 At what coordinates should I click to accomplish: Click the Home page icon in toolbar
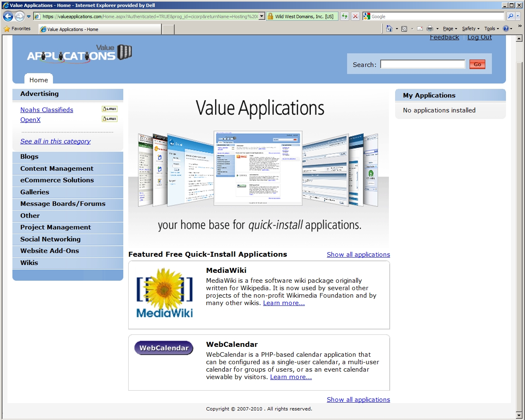[x=389, y=29]
